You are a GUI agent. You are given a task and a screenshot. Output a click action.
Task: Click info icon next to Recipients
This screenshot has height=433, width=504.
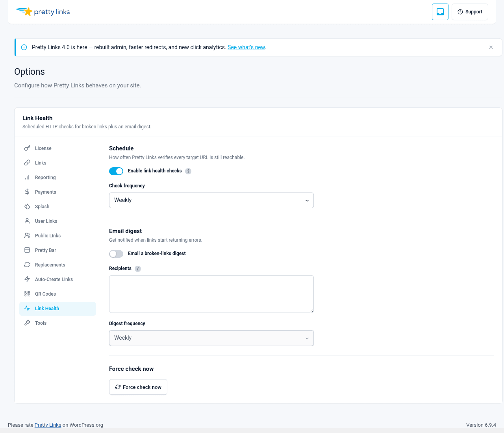pyautogui.click(x=138, y=269)
